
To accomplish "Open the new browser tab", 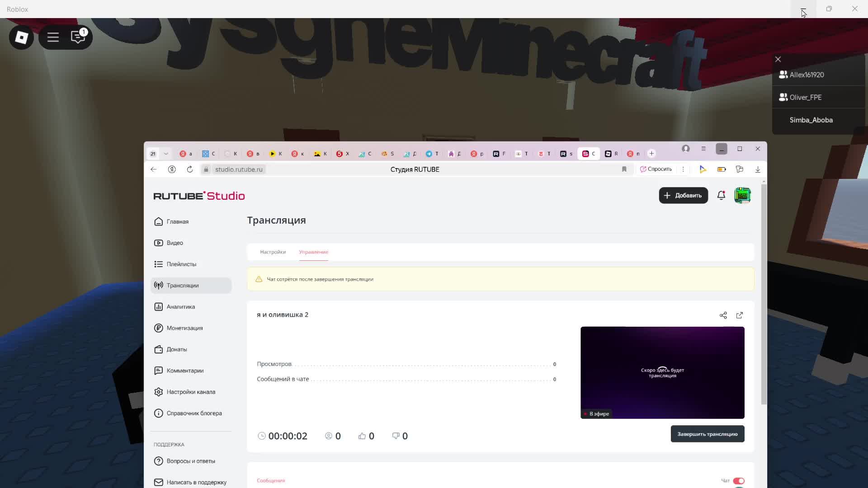I will coord(651,153).
